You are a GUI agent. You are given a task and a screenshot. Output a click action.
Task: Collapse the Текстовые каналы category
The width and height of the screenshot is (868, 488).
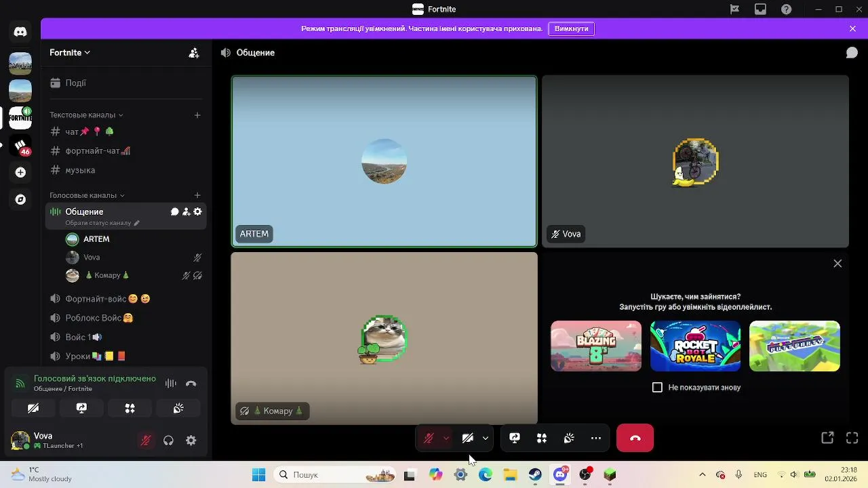click(x=86, y=115)
